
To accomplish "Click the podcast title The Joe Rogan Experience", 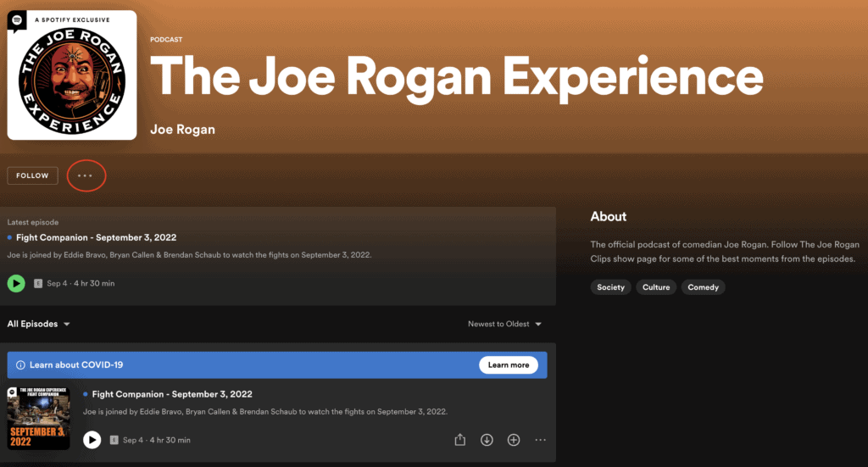I will pyautogui.click(x=457, y=77).
